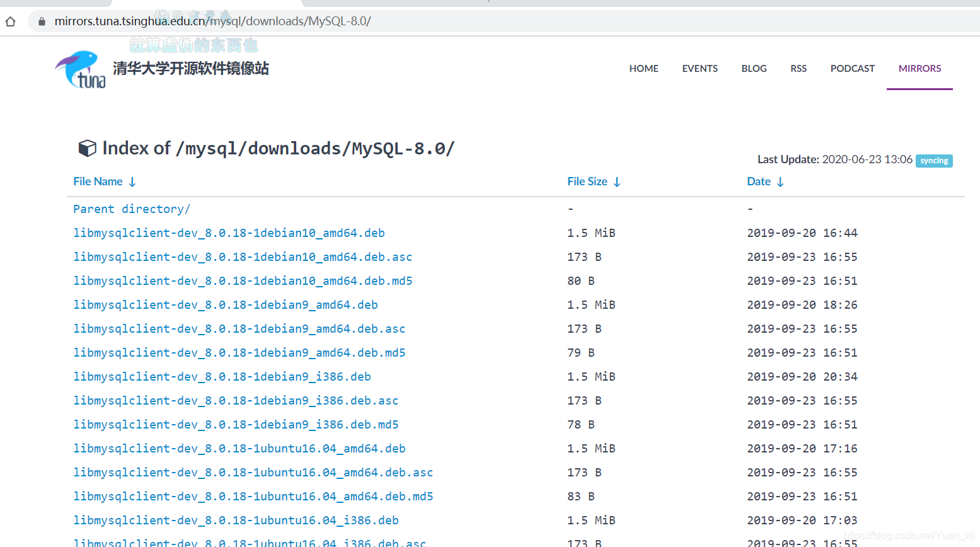Click the Date column header

tap(759, 181)
